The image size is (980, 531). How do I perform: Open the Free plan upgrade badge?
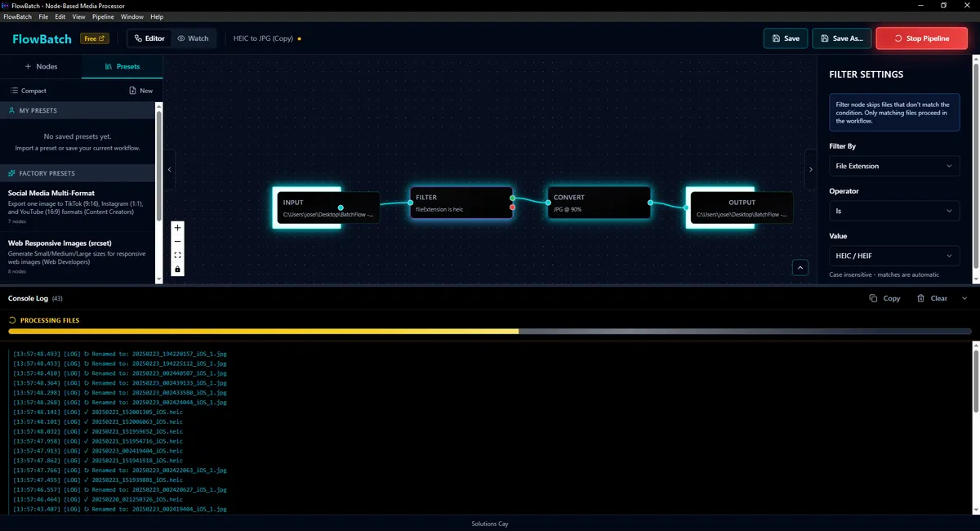point(94,38)
